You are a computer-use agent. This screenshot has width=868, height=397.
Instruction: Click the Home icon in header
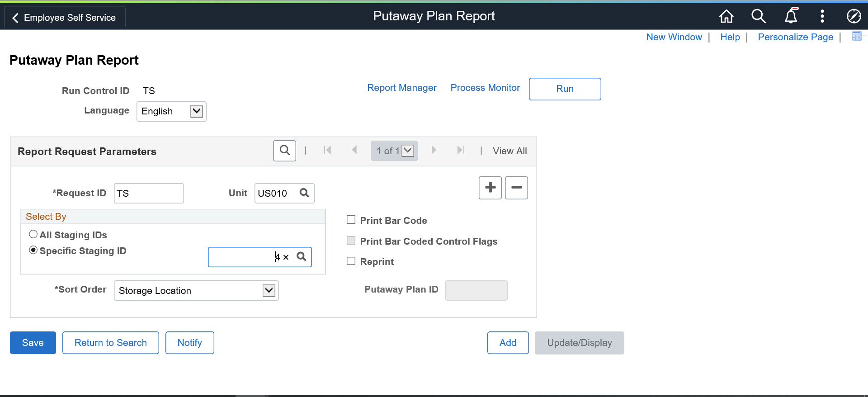[726, 17]
